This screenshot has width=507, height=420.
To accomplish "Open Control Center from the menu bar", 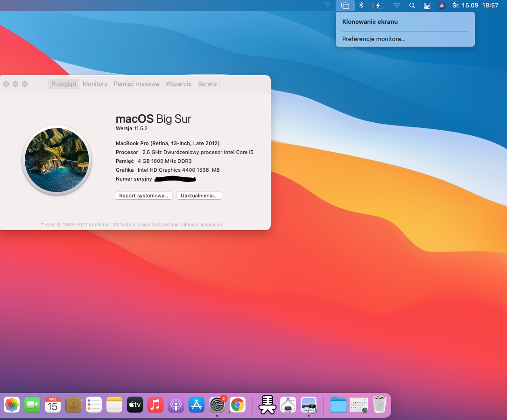I will pyautogui.click(x=427, y=6).
